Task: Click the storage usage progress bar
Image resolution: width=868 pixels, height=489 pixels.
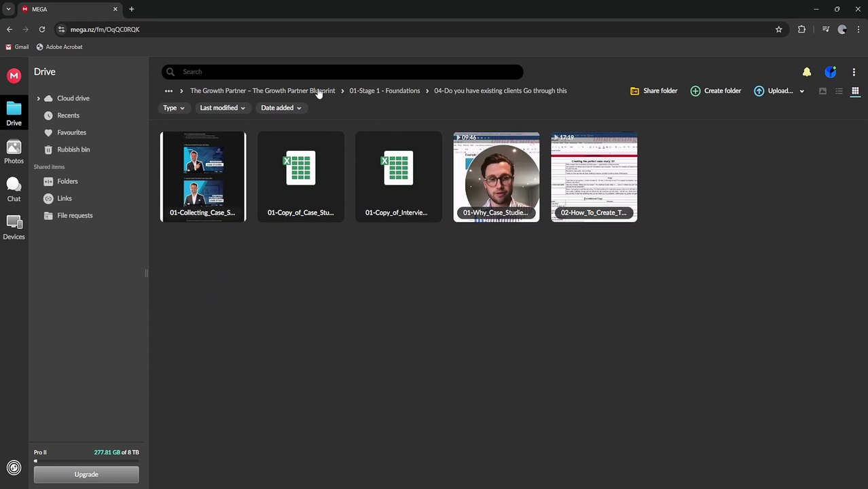Action: pyautogui.click(x=86, y=461)
